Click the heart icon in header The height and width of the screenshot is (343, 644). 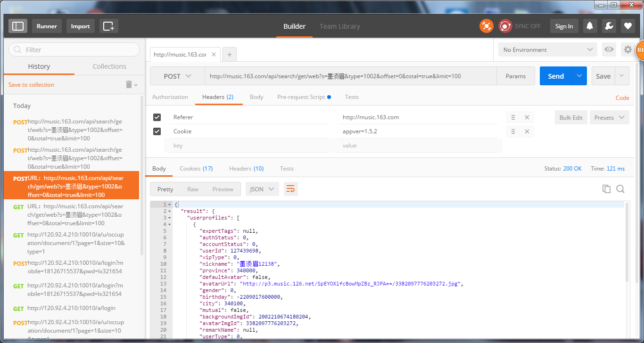(627, 26)
